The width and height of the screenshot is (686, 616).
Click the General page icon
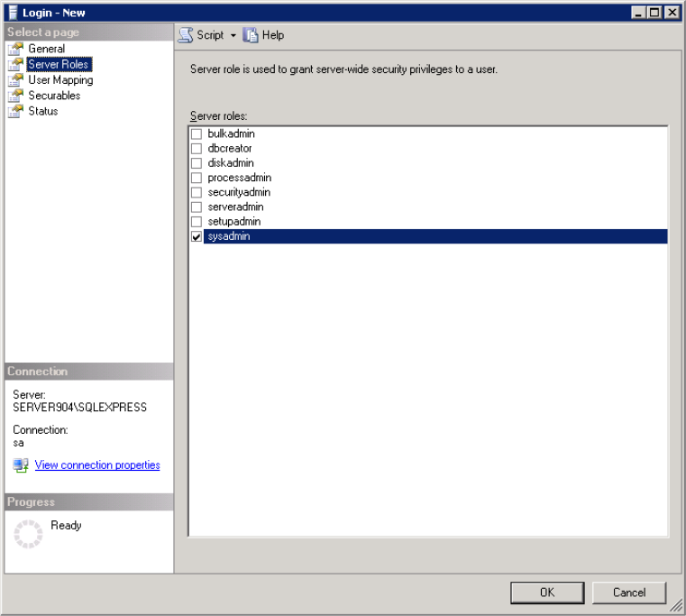pyautogui.click(x=15, y=49)
